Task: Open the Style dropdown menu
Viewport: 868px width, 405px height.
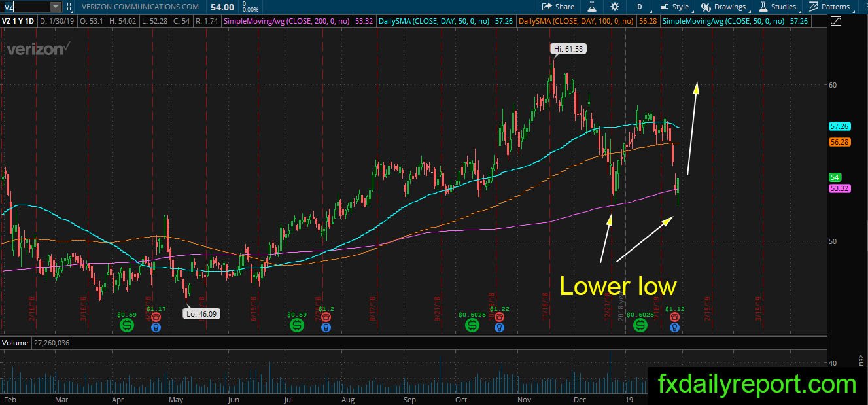Action: coord(674,7)
